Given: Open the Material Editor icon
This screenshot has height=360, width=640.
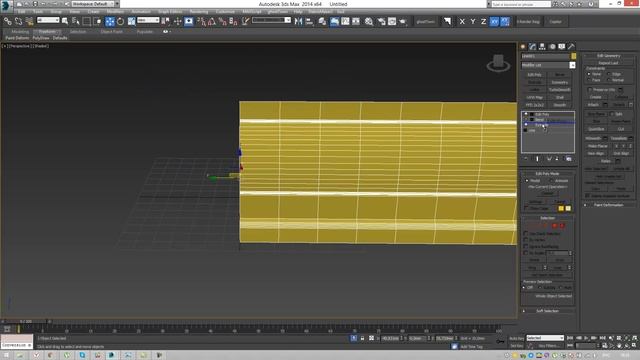Looking at the screenshot, I should pyautogui.click(x=369, y=21).
